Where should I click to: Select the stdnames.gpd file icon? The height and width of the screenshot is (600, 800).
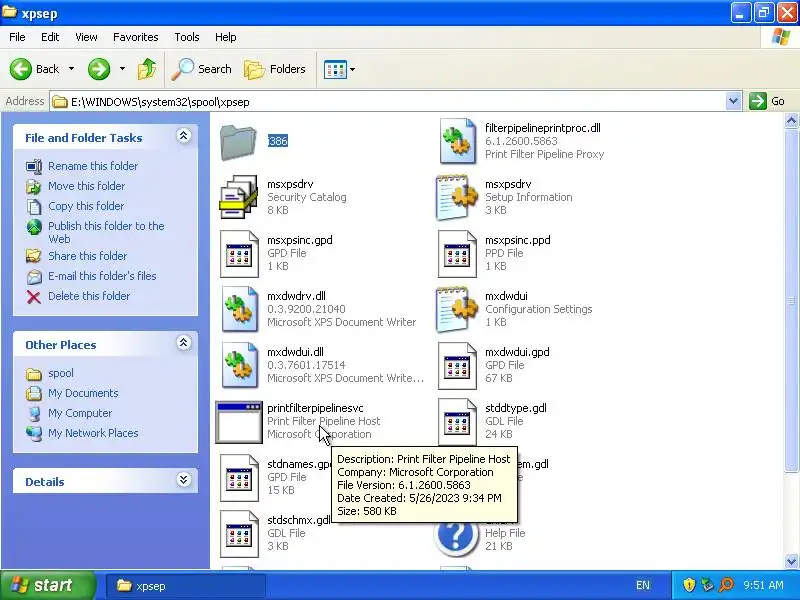239,478
